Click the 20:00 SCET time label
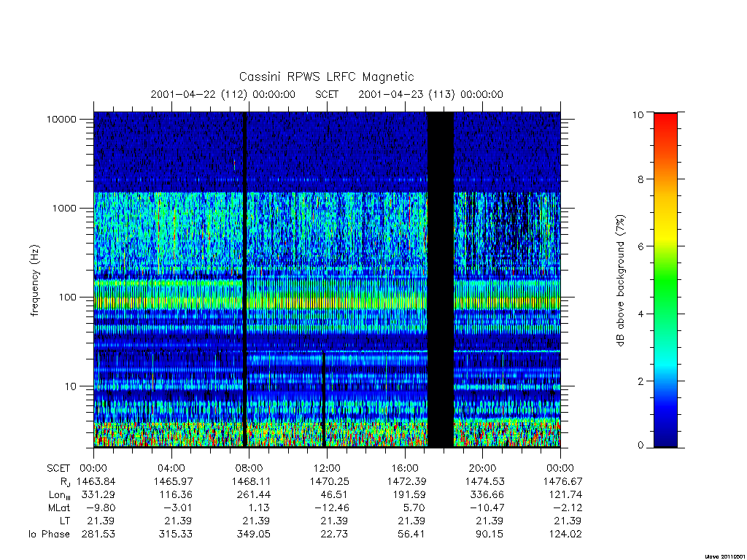The height and width of the screenshot is (560, 747). pyautogui.click(x=483, y=468)
